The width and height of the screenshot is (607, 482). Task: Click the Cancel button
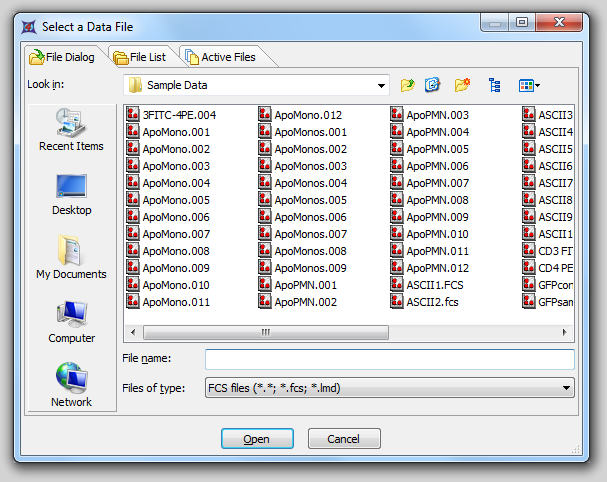[x=344, y=439]
